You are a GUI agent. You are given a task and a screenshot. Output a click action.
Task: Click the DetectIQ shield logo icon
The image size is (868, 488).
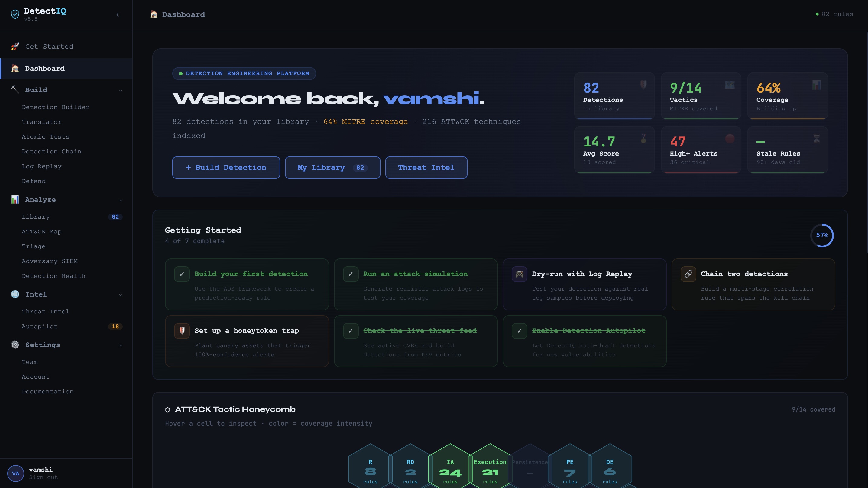15,14
